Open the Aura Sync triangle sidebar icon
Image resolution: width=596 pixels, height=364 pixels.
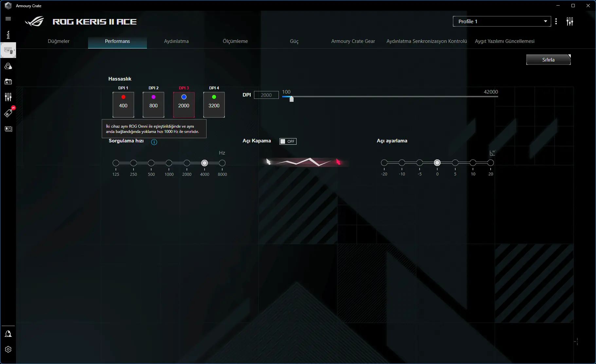click(x=8, y=66)
